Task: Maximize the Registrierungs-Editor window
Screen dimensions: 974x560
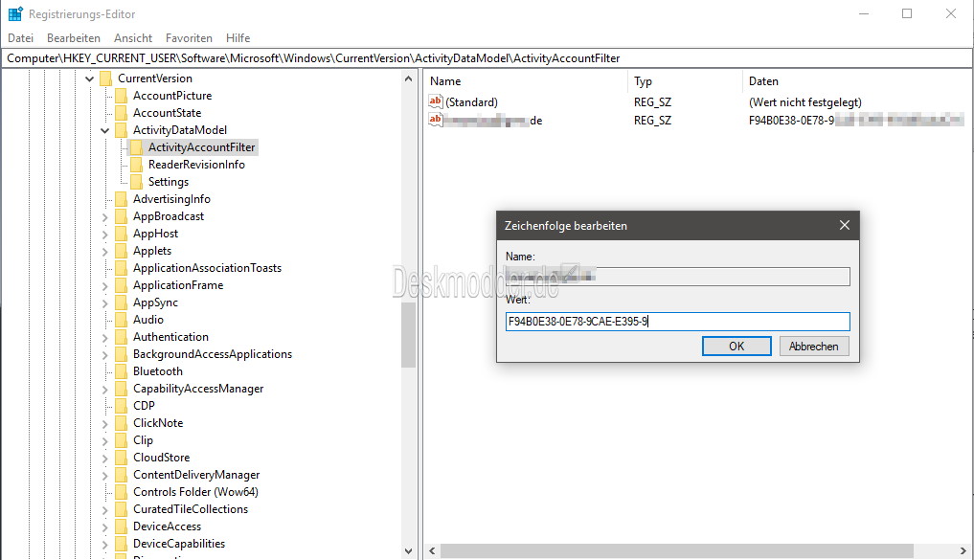Action: (x=907, y=13)
